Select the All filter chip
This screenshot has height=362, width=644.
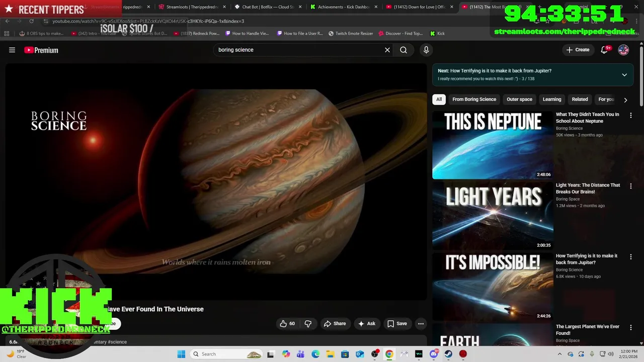[439, 99]
